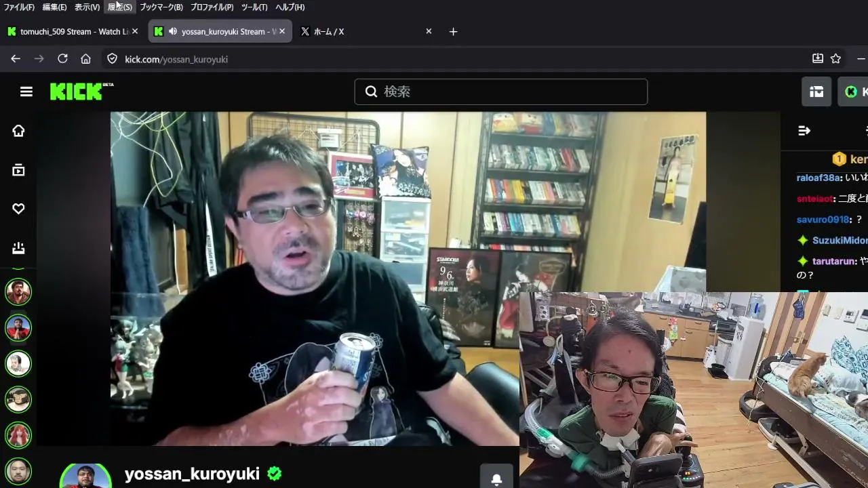Open the 履歴(S) menu

119,7
